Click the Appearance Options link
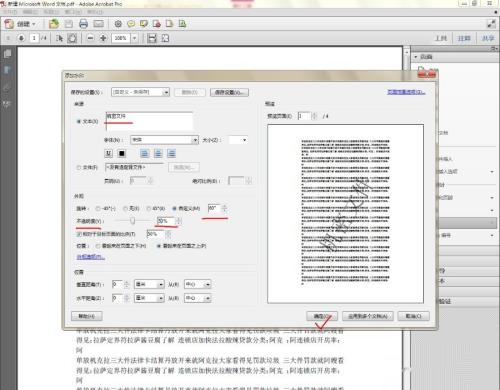Screen dimensions: 500x390 coord(91,257)
